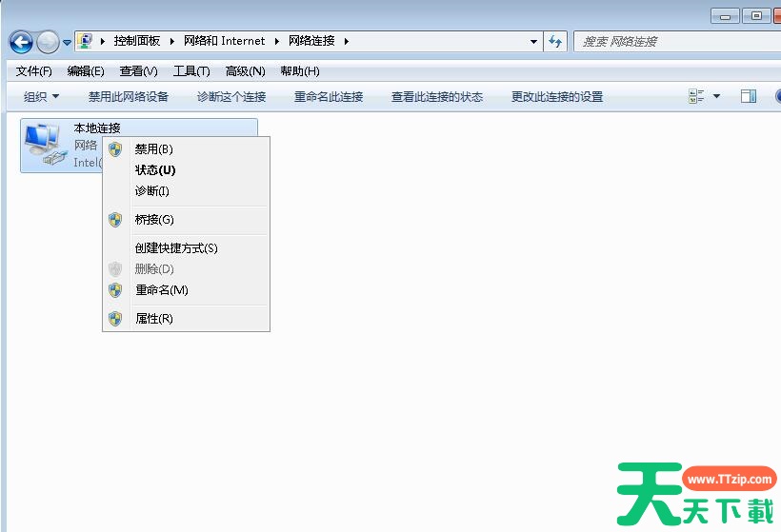Click the 搜索 网络连接 search field
781x532 pixels.
[677, 41]
